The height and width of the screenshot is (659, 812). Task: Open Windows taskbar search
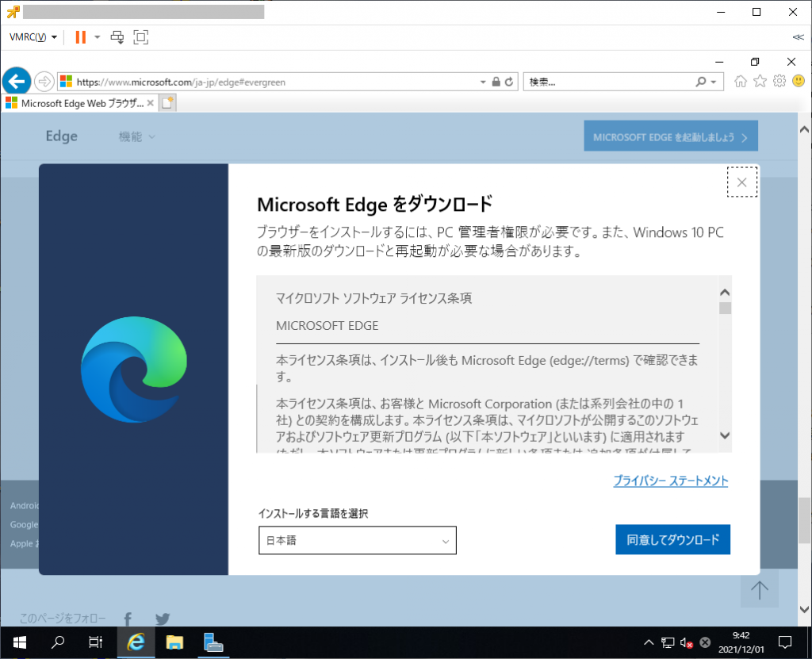(x=57, y=643)
